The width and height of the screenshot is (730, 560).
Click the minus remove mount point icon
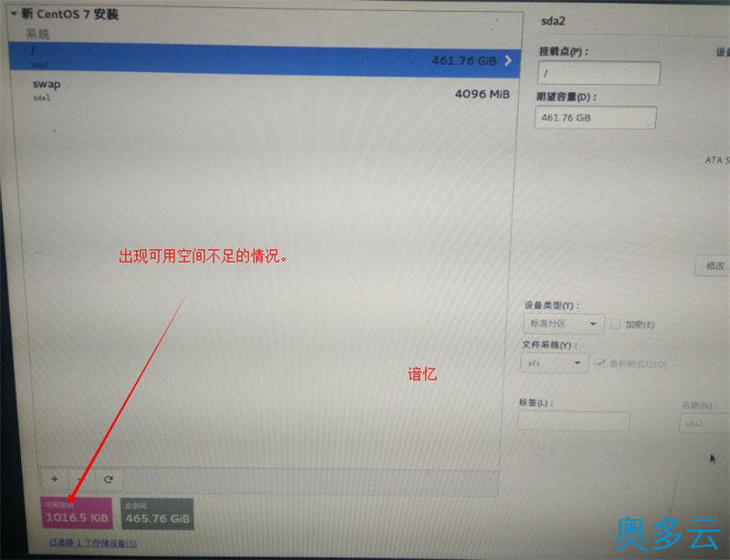(x=81, y=479)
